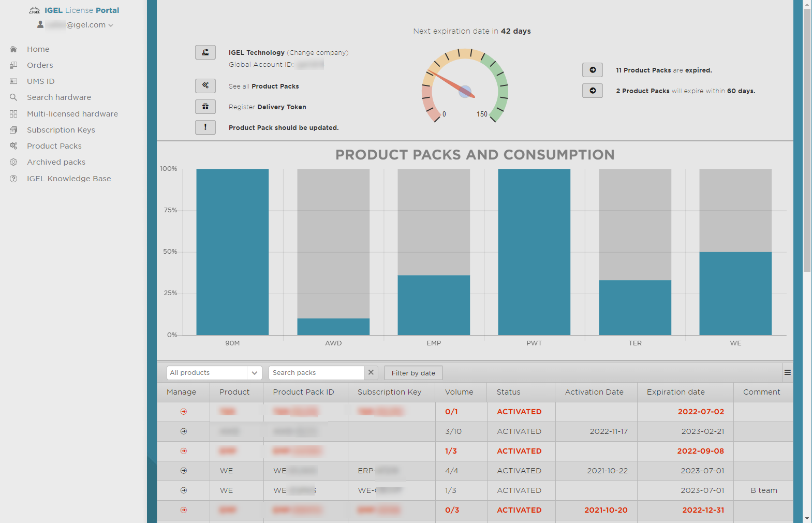The width and height of the screenshot is (812, 523).
Task: Click the Change company link
Action: pos(317,53)
